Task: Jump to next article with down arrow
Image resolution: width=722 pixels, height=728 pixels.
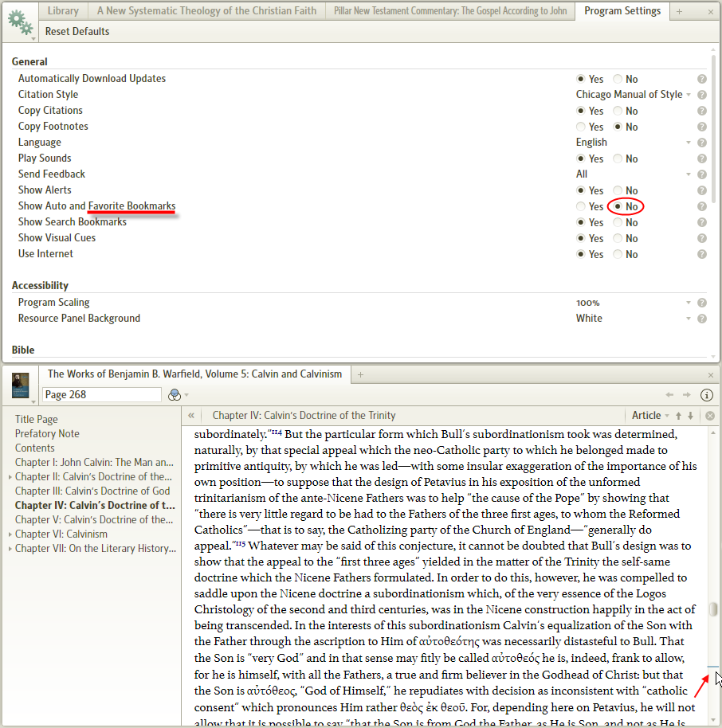Action: pos(691,416)
